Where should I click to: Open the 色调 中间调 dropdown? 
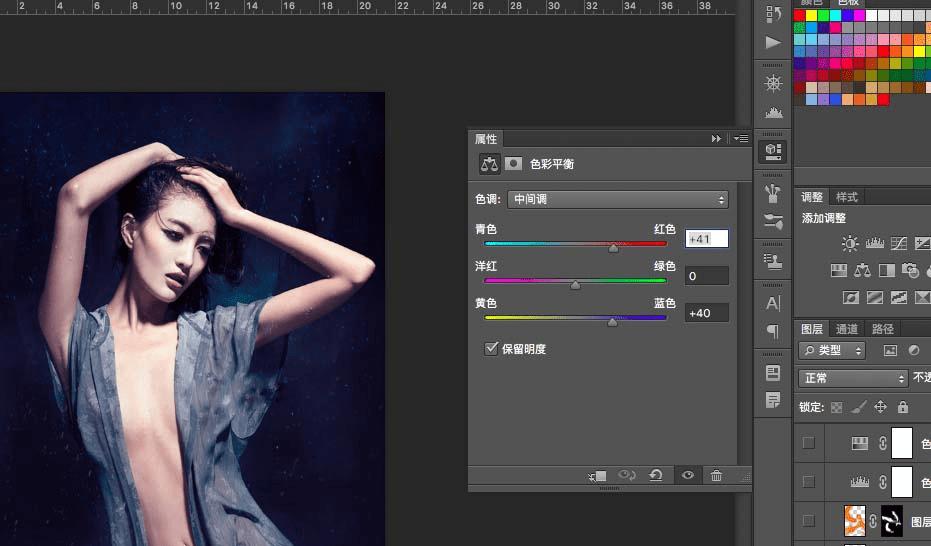tap(617, 199)
